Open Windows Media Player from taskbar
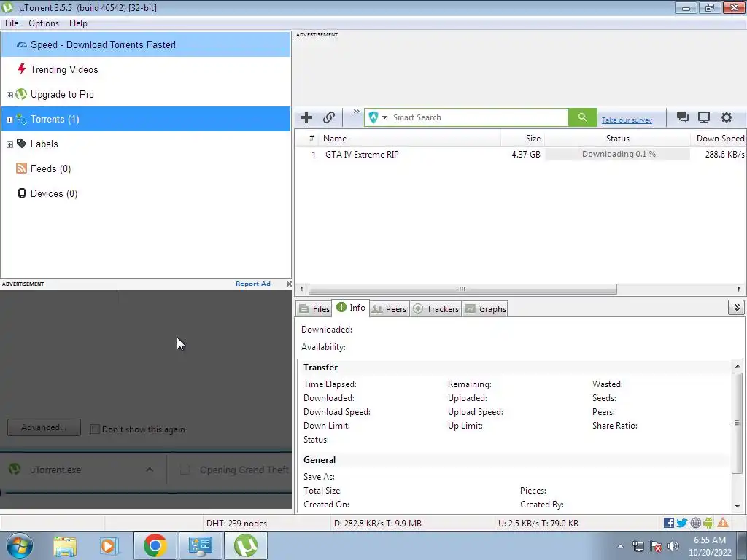747x560 pixels. 109,545
